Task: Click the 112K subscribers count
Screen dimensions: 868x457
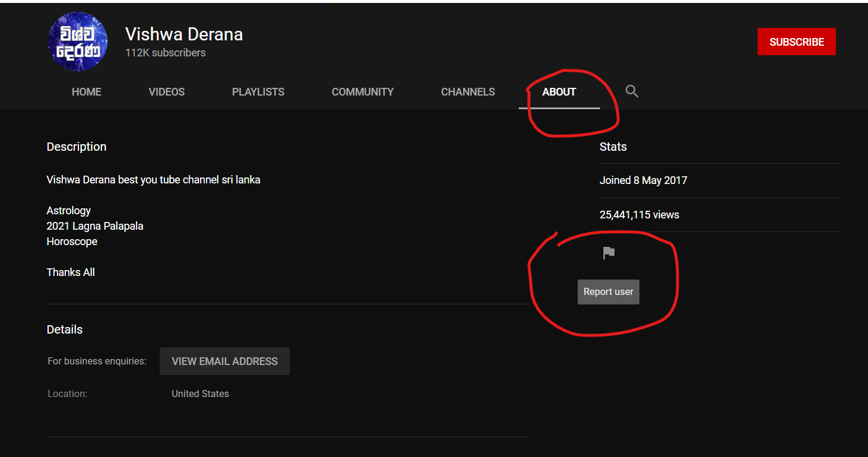Action: (x=166, y=53)
